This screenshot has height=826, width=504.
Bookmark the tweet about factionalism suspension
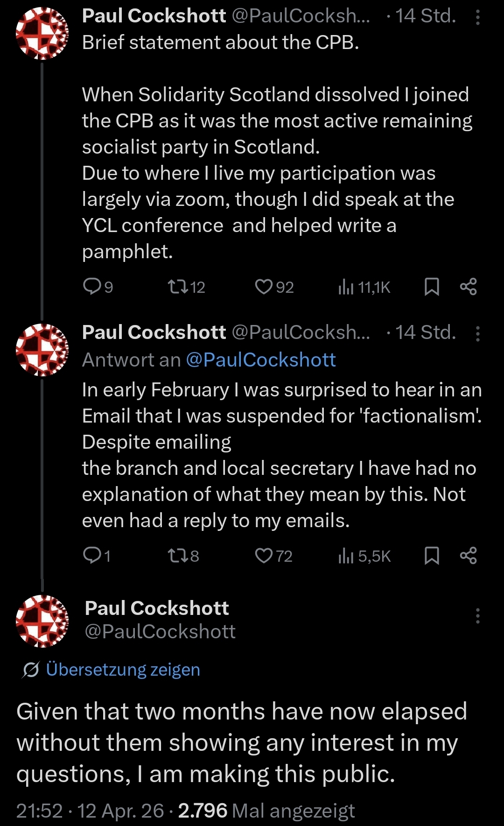point(432,555)
